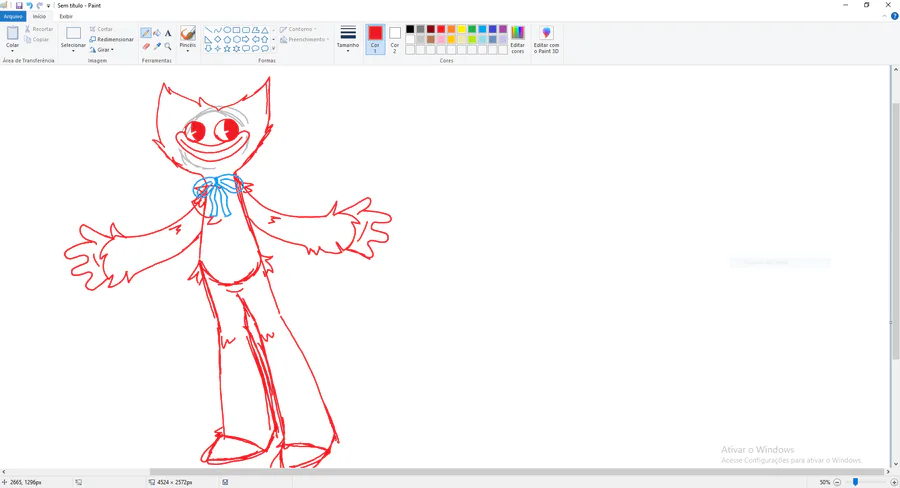Viewport: 900px width, 488px height.
Task: Choose the Oval shape
Action: pos(227,30)
